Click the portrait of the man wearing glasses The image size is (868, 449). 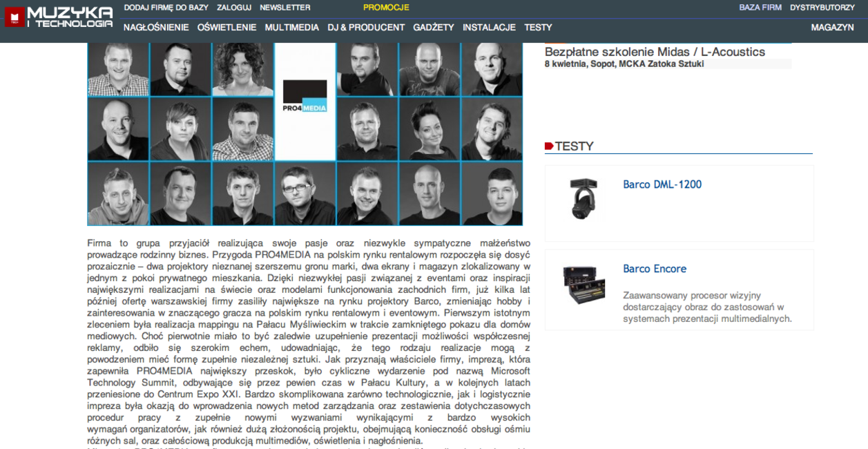pyautogui.click(x=305, y=193)
